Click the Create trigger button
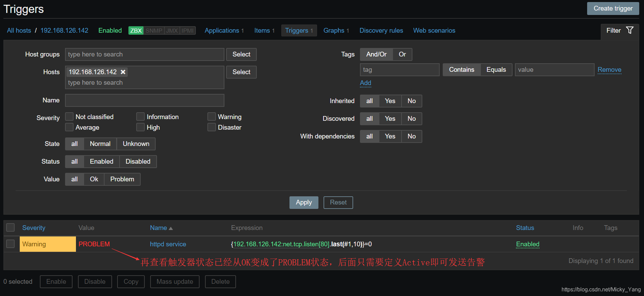This screenshot has width=644, height=296. 613,9
